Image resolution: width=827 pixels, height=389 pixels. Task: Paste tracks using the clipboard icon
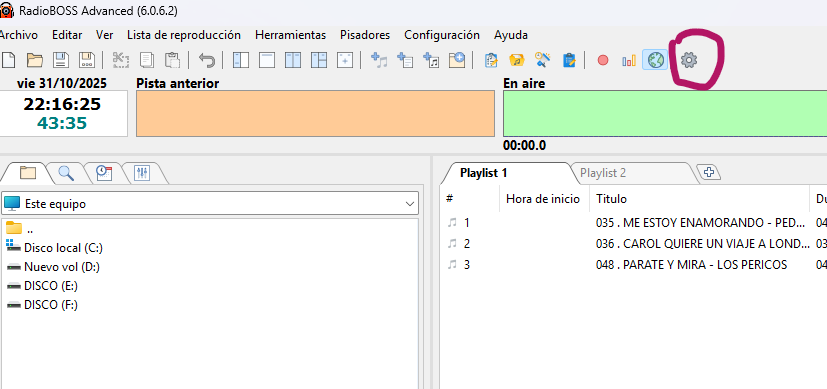172,60
